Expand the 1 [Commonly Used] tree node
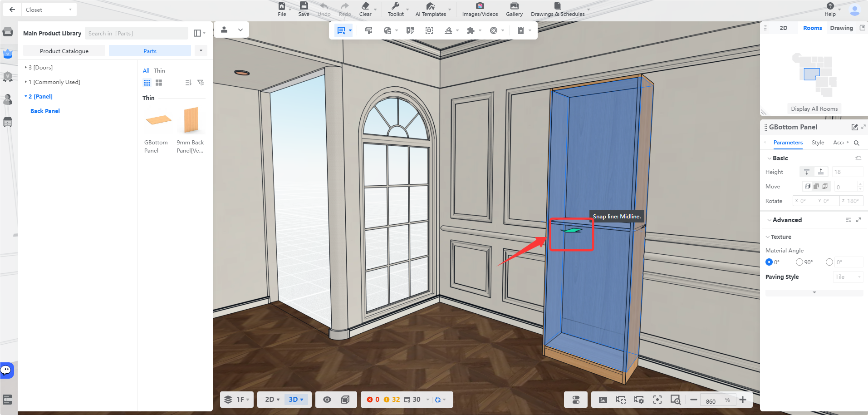Viewport: 868px width, 415px height. tap(25, 82)
